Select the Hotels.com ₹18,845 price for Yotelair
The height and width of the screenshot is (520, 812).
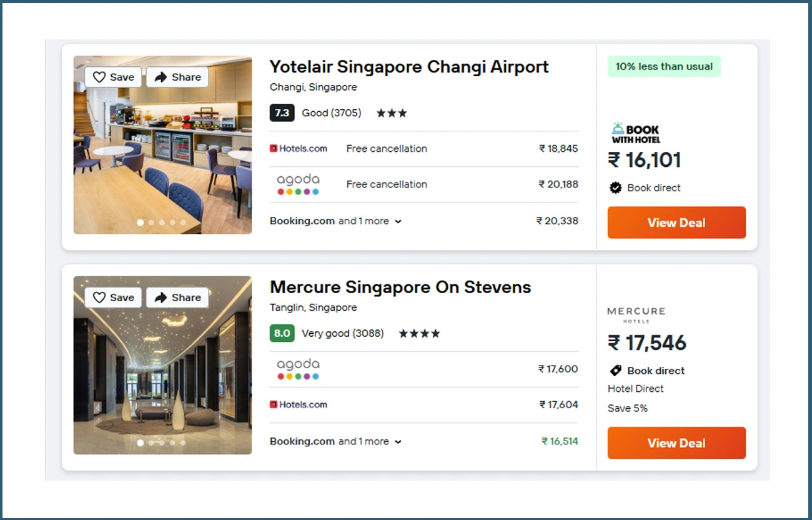(558, 149)
